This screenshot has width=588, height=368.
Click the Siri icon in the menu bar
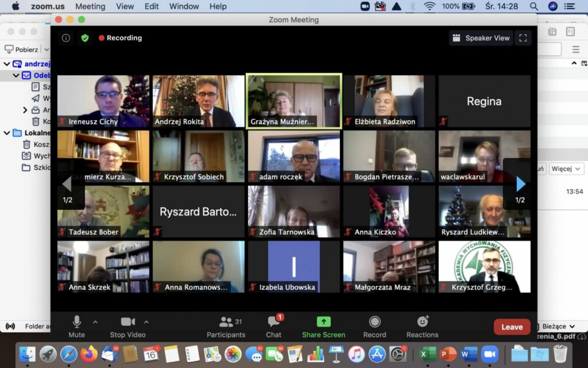click(552, 6)
